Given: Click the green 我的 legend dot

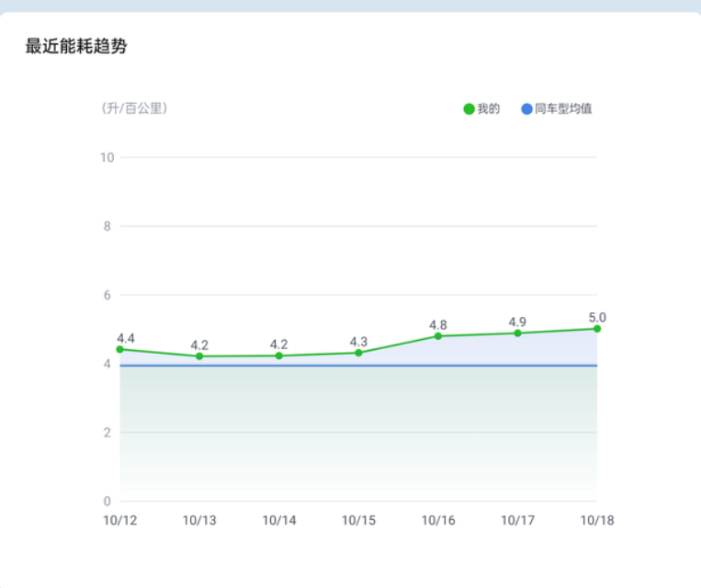Looking at the screenshot, I should click(x=469, y=109).
